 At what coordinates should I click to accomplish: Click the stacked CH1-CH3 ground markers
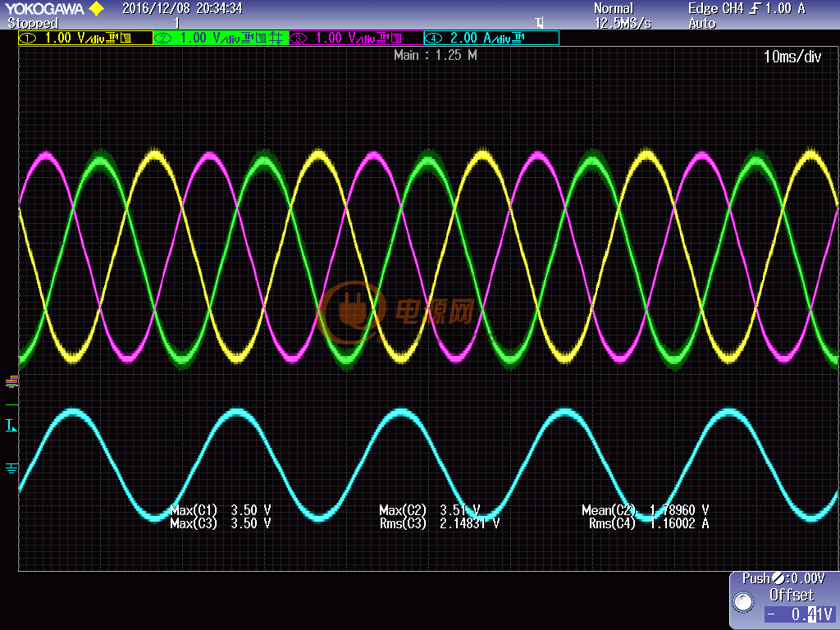[x=11, y=381]
